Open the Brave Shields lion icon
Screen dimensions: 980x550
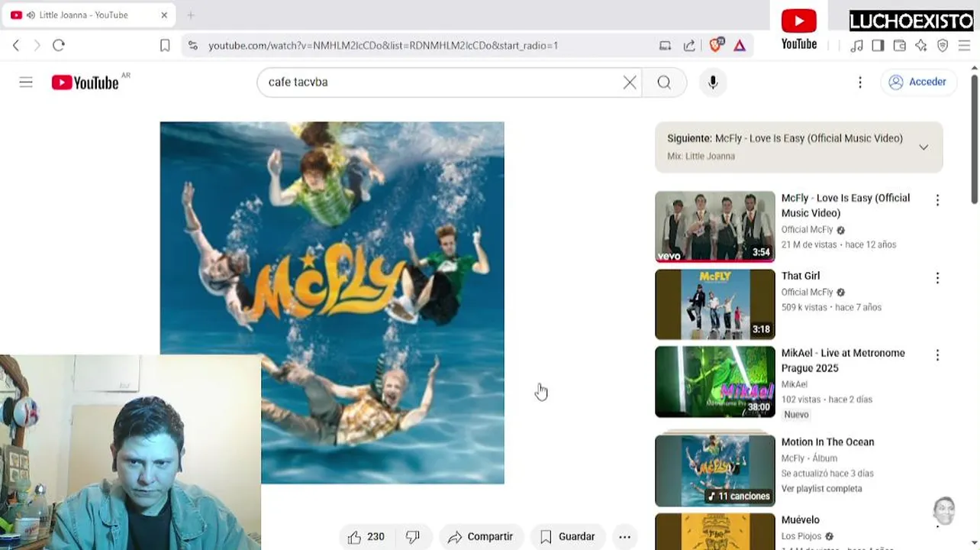point(715,45)
